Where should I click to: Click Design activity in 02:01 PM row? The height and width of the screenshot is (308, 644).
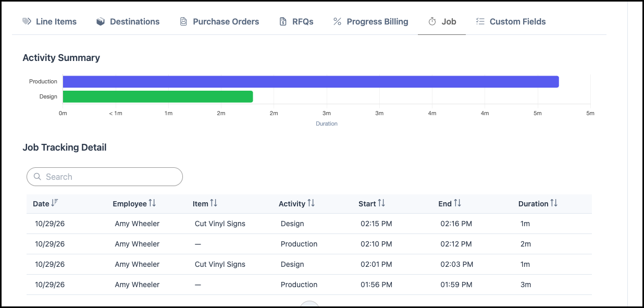click(x=292, y=264)
